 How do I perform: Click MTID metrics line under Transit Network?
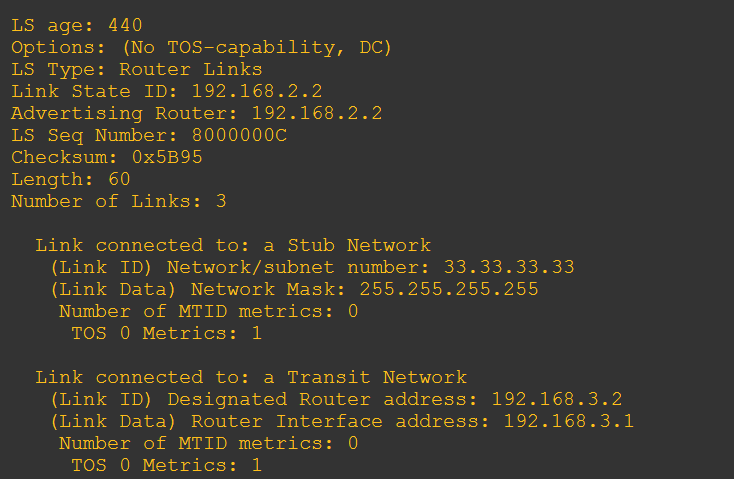tap(208, 443)
